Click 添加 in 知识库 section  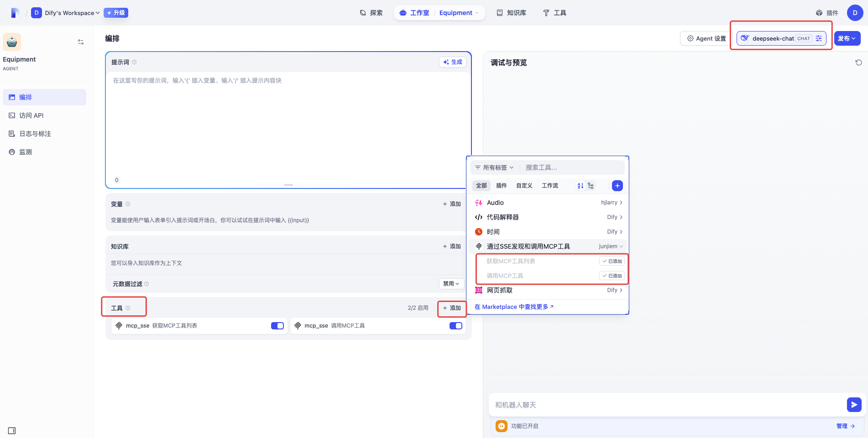452,246
